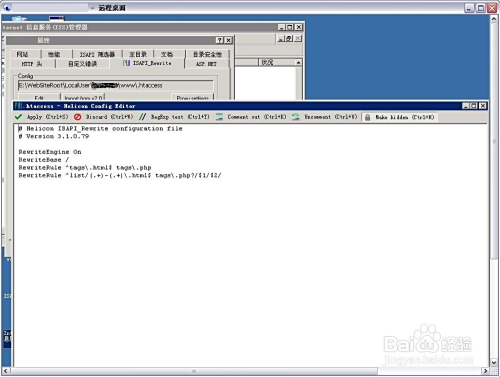Image resolution: width=500 pixels, height=377 pixels.
Task: Click the Edit button under Config
Action: (39, 97)
